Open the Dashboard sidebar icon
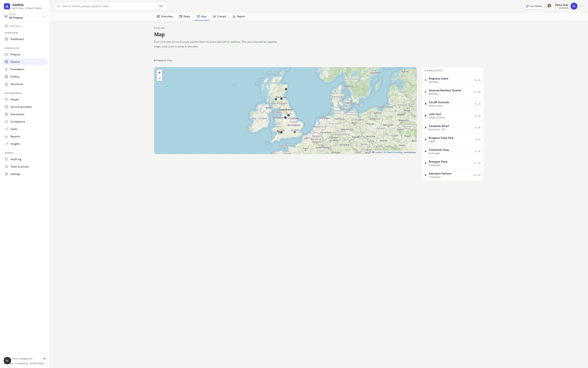This screenshot has height=368, width=588. pyautogui.click(x=7, y=39)
